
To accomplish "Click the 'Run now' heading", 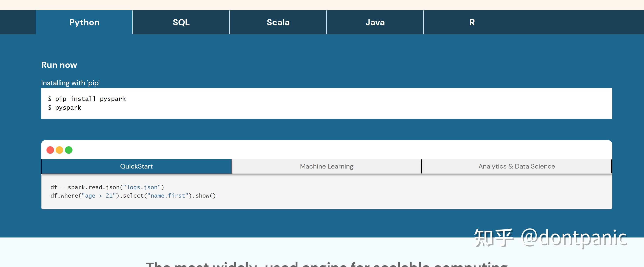I will click(59, 65).
